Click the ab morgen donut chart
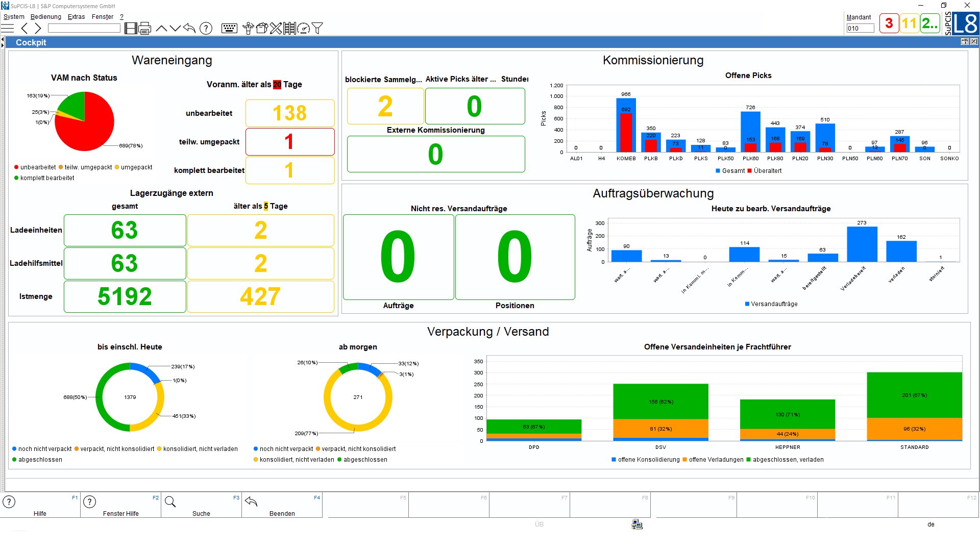The image size is (980, 551). (x=358, y=397)
